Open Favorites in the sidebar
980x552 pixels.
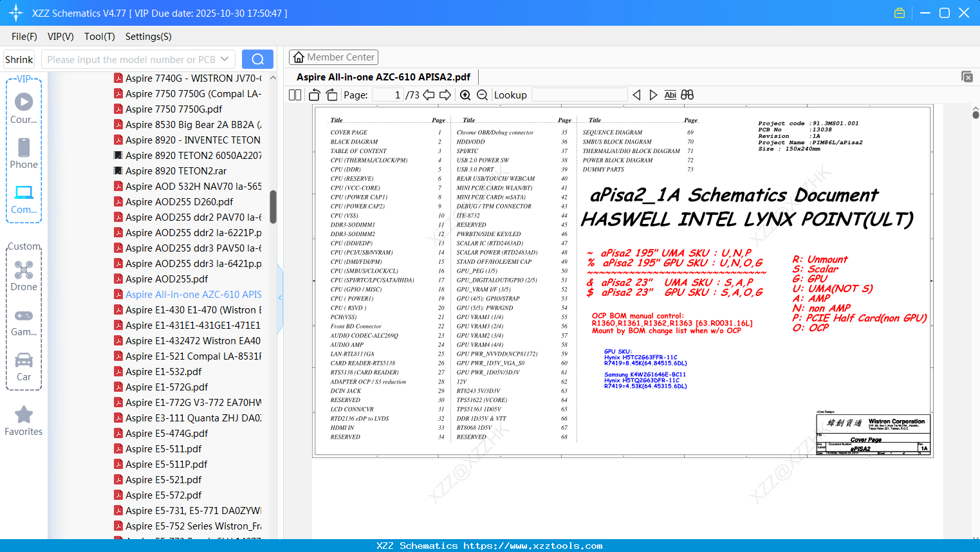pyautogui.click(x=24, y=421)
